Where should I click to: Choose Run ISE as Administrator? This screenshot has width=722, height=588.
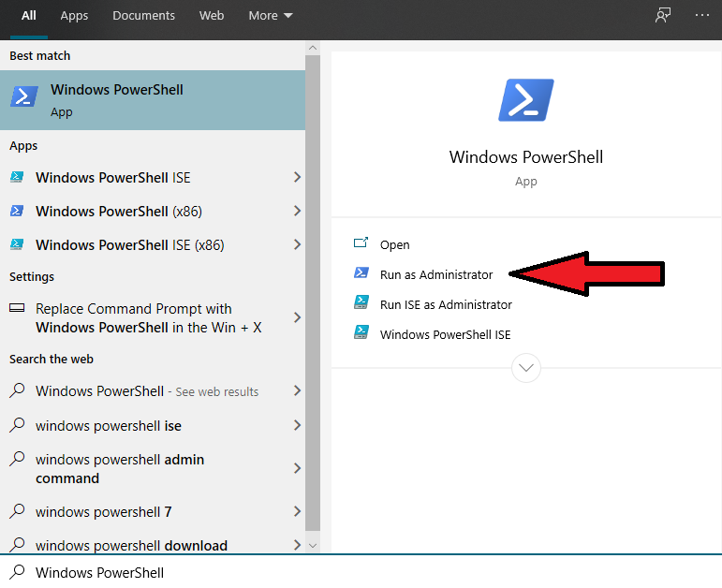click(446, 305)
